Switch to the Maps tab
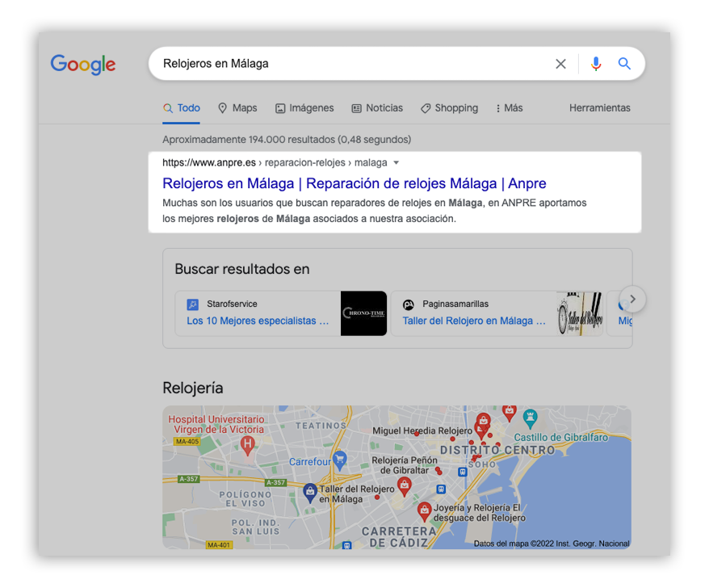This screenshot has width=709, height=588. (237, 108)
